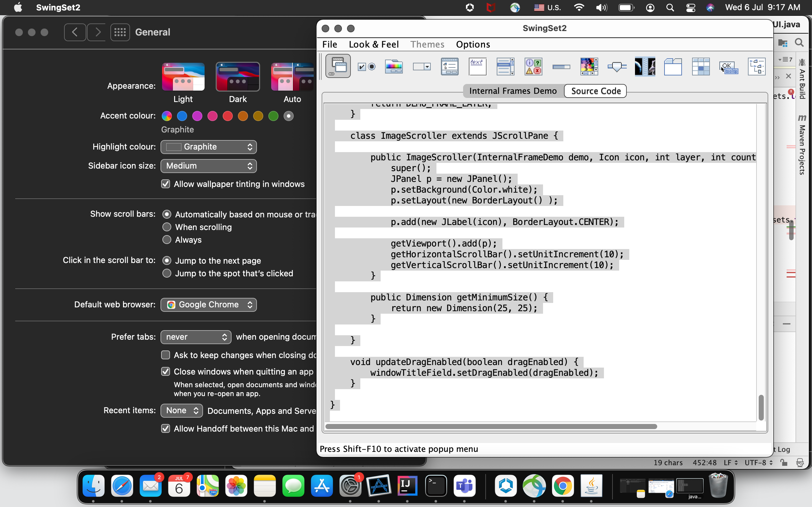Viewport: 812px width, 507px height.
Task: Open the ProgressBar demo icon
Action: (x=561, y=67)
